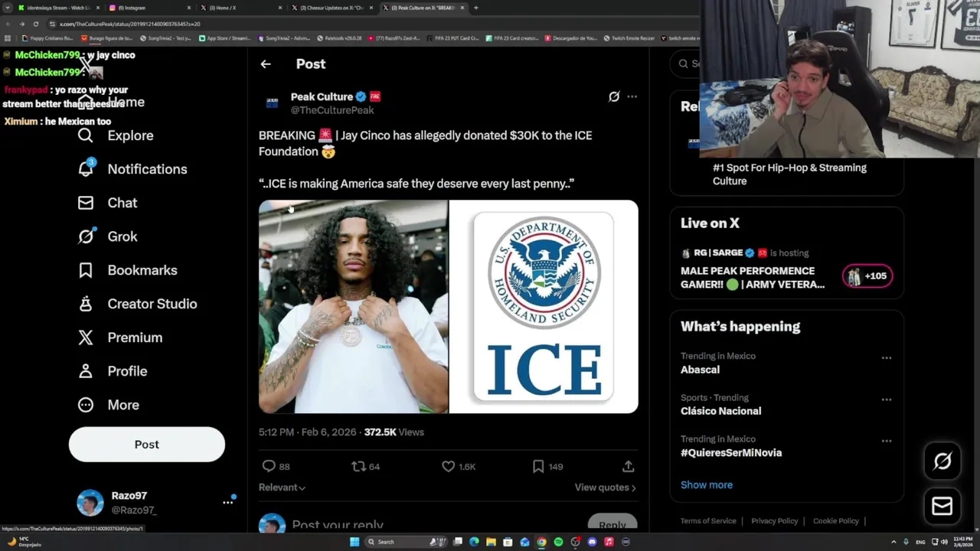Open Creator Studio in sidebar

click(138, 304)
